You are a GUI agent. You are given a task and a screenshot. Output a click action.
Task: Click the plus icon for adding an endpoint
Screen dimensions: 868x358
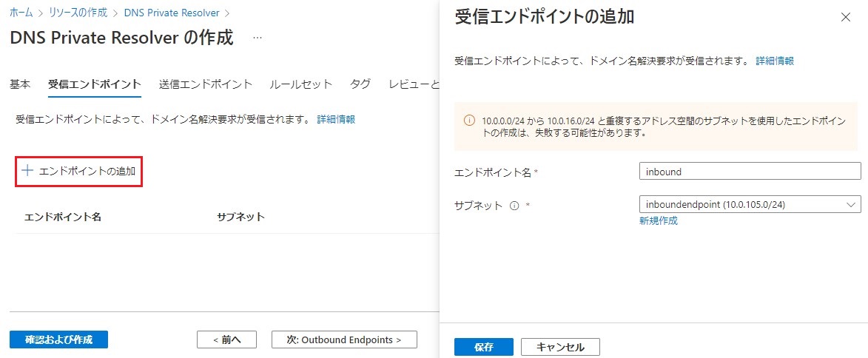(x=27, y=170)
